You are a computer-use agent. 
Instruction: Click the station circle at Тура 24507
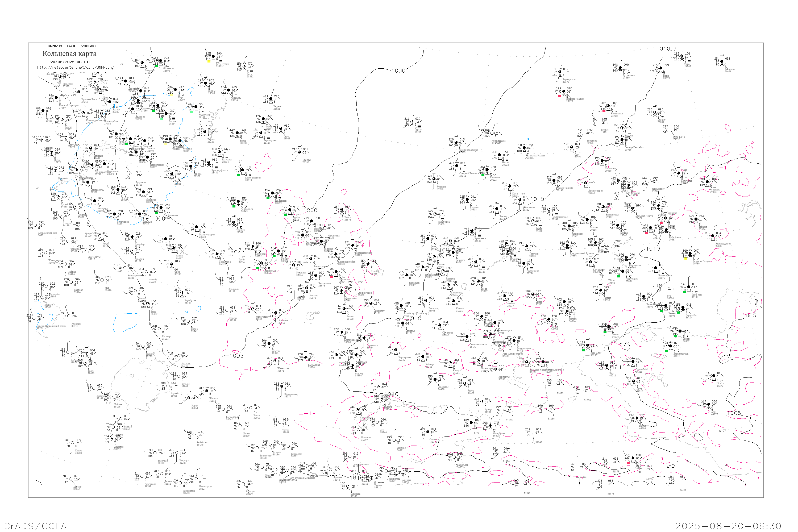[682, 56]
